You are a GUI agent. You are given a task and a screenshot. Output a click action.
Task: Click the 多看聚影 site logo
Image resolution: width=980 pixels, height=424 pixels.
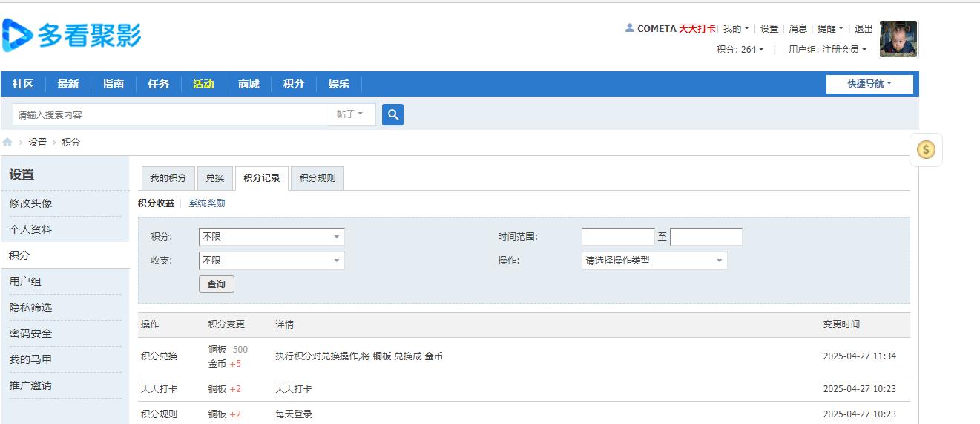72,35
